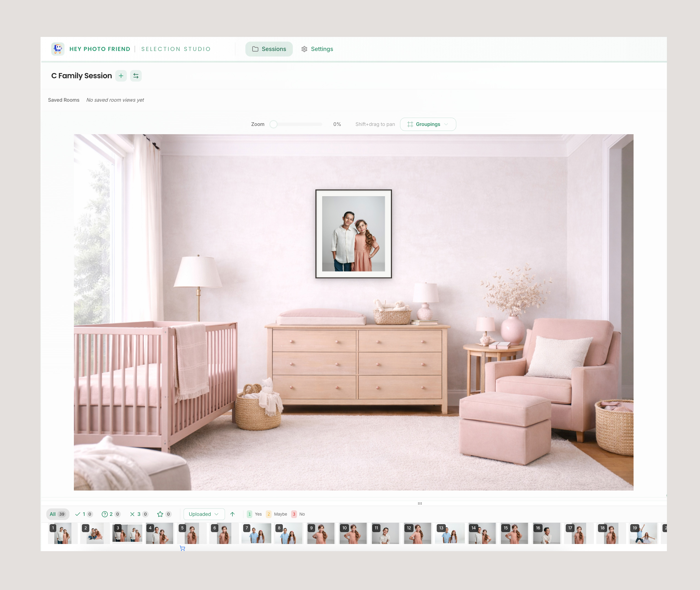
Task: Switch to the Sessions tab
Action: 269,49
